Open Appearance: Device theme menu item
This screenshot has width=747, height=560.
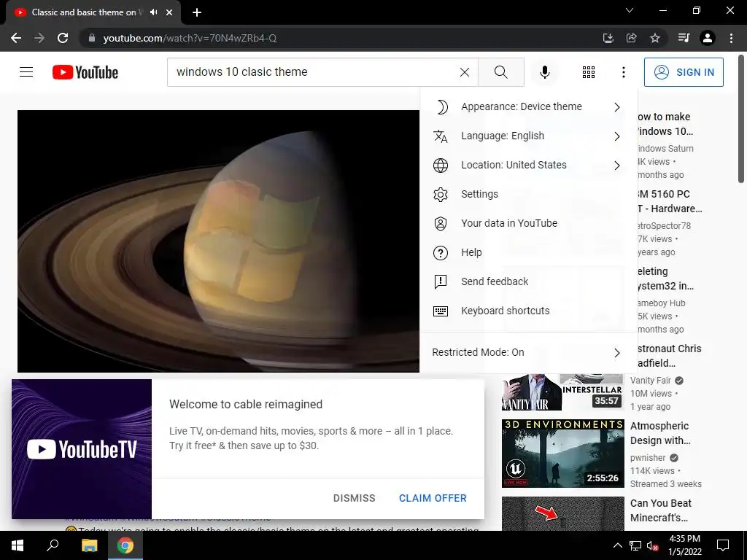tap(528, 106)
